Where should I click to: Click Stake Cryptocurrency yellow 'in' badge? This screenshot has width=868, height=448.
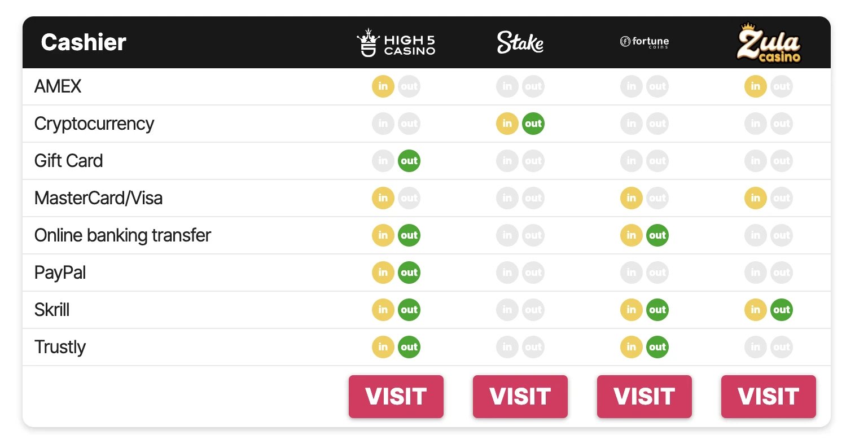pos(507,124)
